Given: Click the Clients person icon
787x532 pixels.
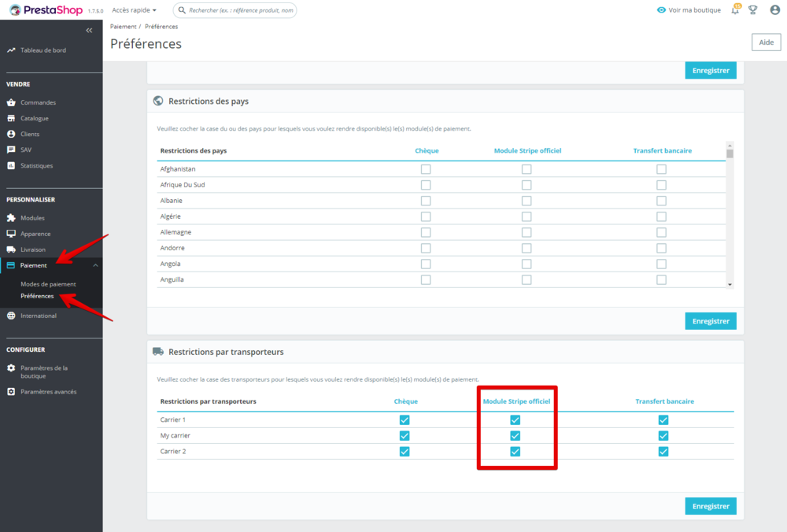Looking at the screenshot, I should (x=11, y=134).
